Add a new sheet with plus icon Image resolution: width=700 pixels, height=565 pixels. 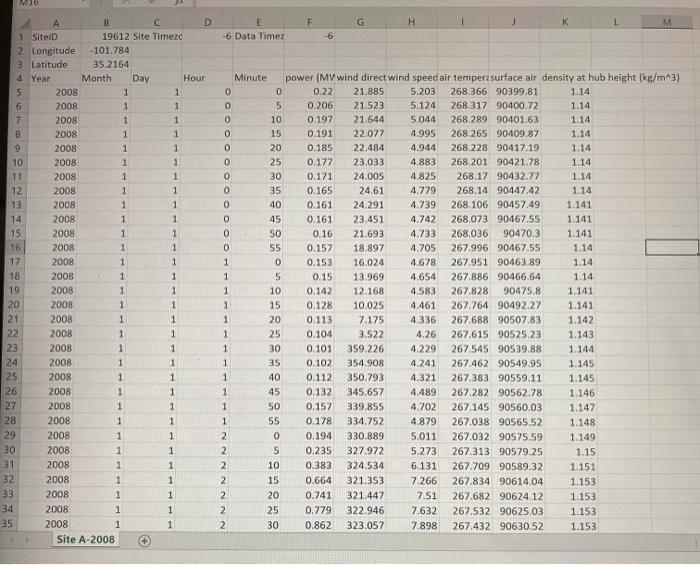coord(144,541)
